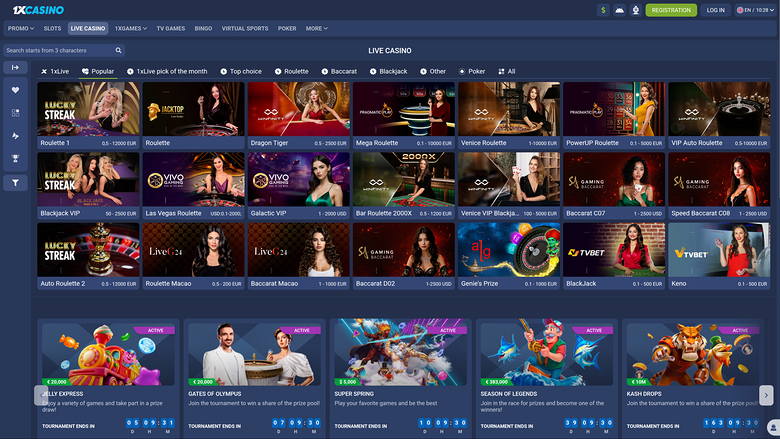The image size is (780, 439).
Task: Open the Virtual Sports menu item
Action: [x=245, y=28]
